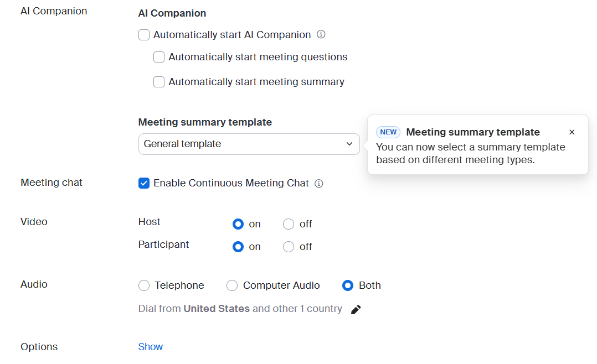Choose Telephone audio option
Image resolution: width=597 pixels, height=364 pixels.
(x=144, y=285)
